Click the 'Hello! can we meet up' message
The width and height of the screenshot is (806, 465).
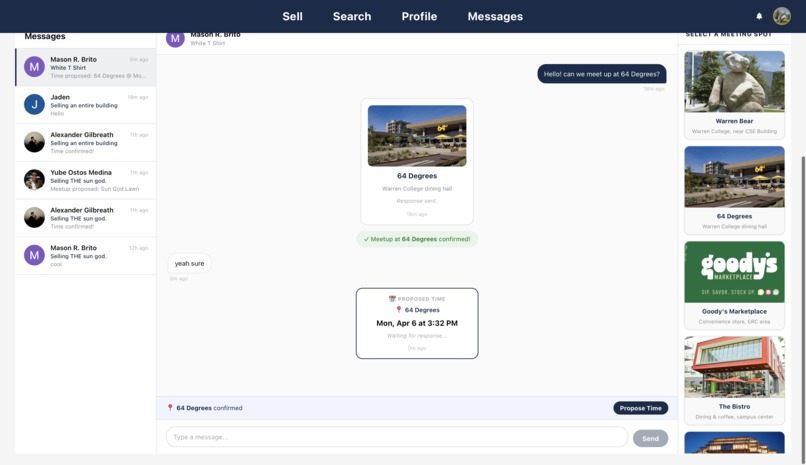click(x=602, y=74)
